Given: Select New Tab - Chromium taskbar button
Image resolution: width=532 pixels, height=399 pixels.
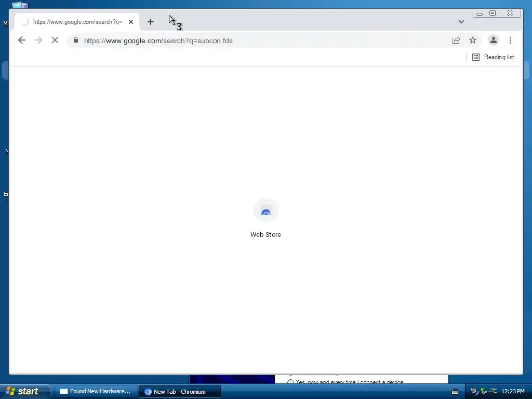Looking at the screenshot, I should [x=180, y=392].
